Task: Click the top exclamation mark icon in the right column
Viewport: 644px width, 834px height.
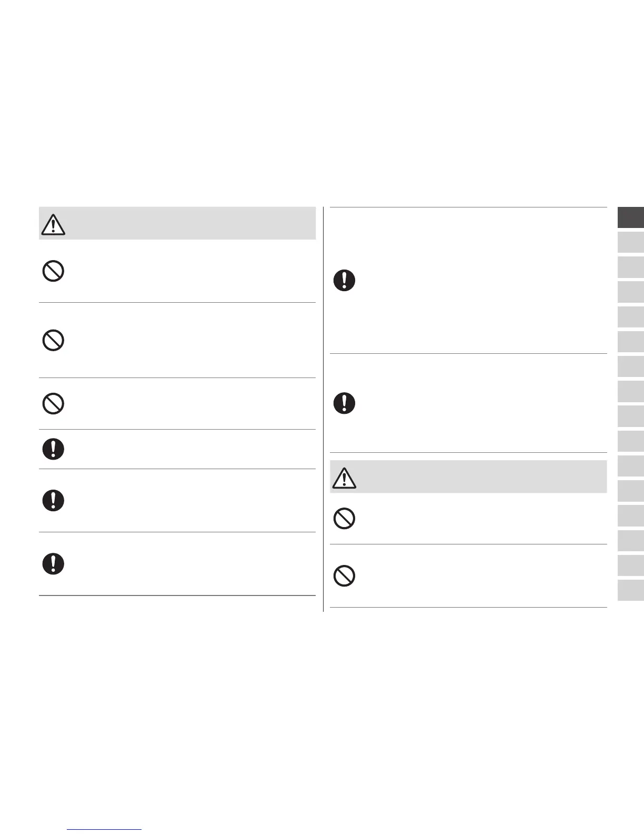Action: click(x=344, y=281)
